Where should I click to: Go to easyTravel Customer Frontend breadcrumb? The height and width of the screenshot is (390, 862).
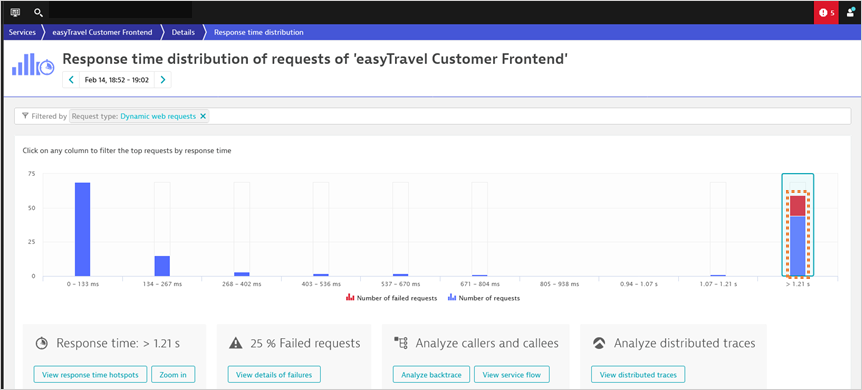pyautogui.click(x=102, y=32)
